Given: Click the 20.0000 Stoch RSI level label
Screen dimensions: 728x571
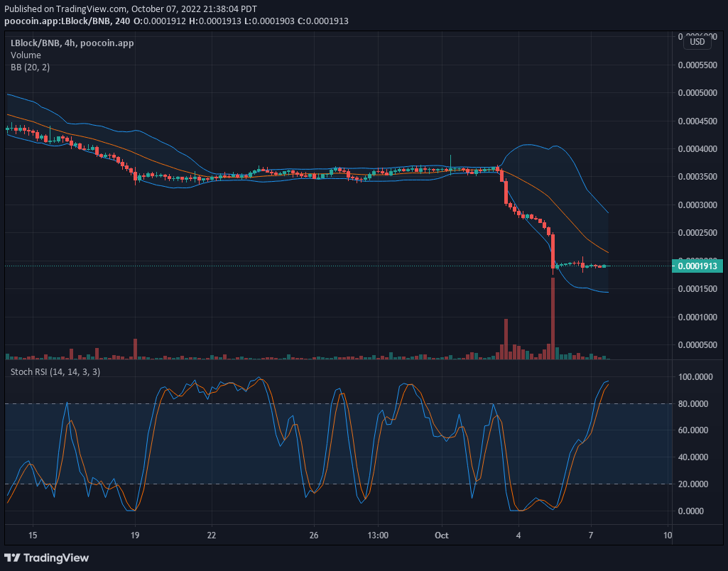Looking at the screenshot, I should [693, 484].
